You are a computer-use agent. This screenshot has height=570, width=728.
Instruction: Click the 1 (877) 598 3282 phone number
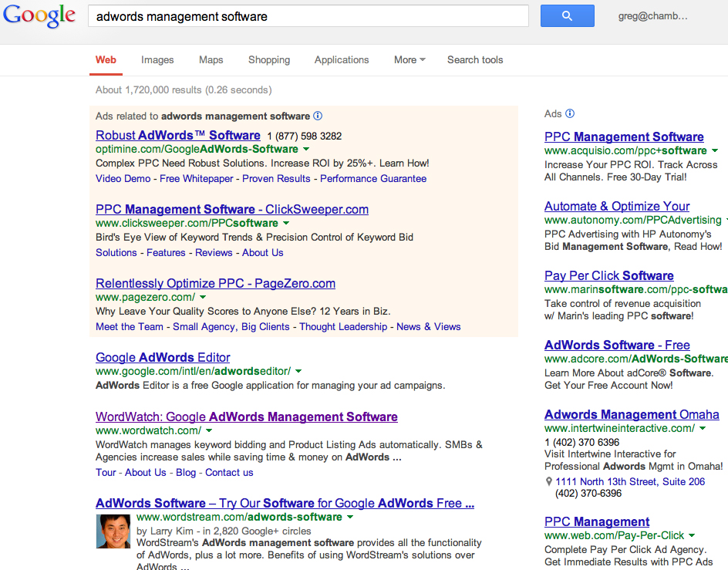(305, 136)
